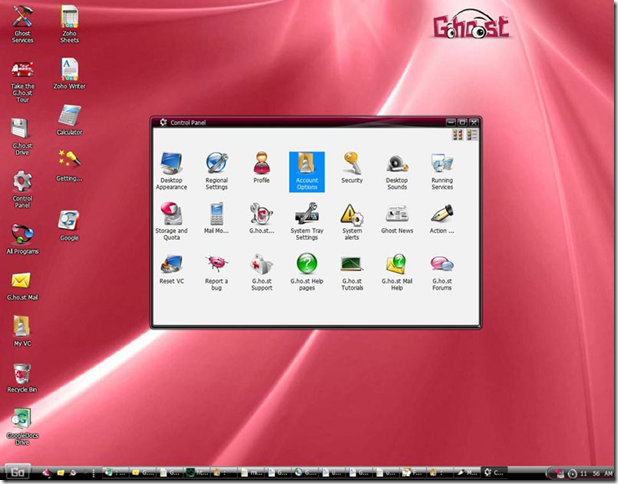This screenshot has width=618, height=484.
Task: Open Zoho Writer desktop icon
Action: click(x=69, y=74)
